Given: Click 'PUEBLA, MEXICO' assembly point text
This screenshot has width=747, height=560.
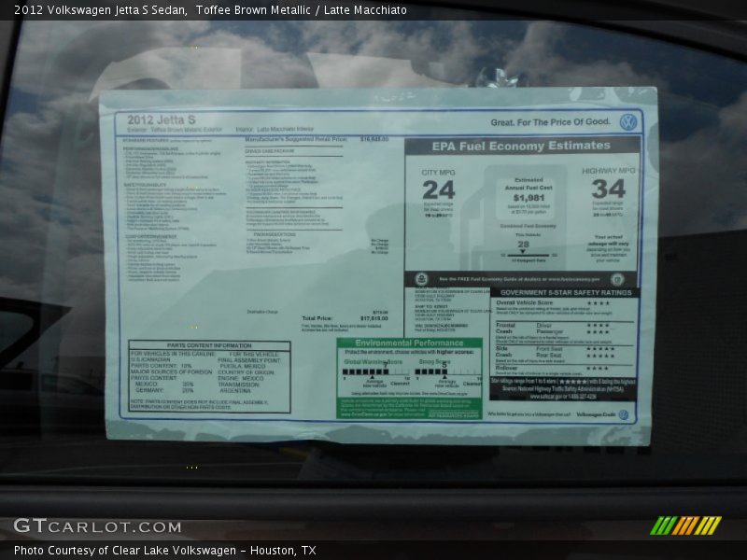Looking at the screenshot, I should 243,366.
